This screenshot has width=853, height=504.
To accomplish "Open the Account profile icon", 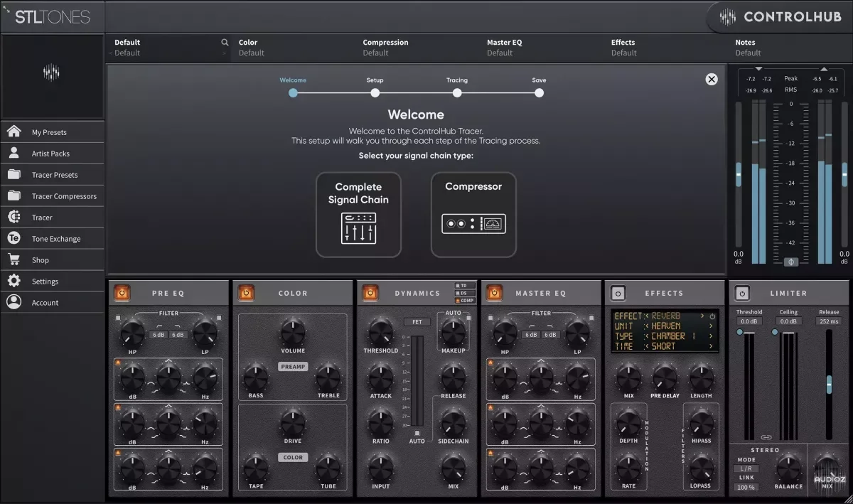I will (x=14, y=302).
